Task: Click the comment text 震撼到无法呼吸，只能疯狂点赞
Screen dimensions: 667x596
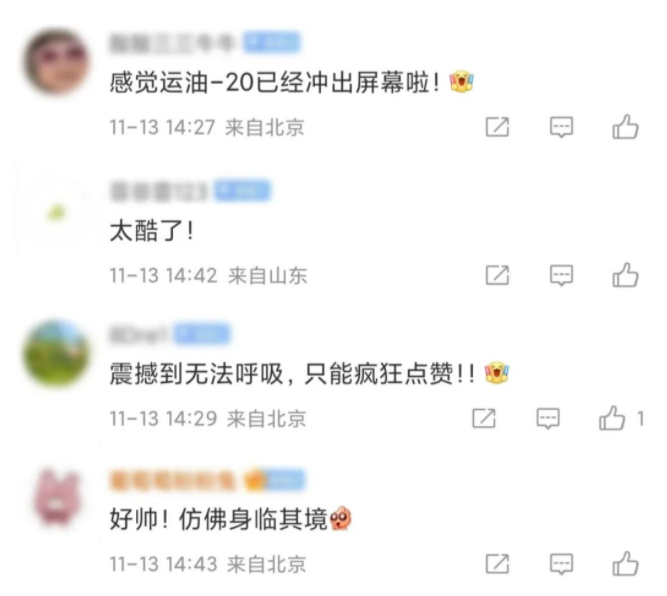Action: (x=292, y=374)
